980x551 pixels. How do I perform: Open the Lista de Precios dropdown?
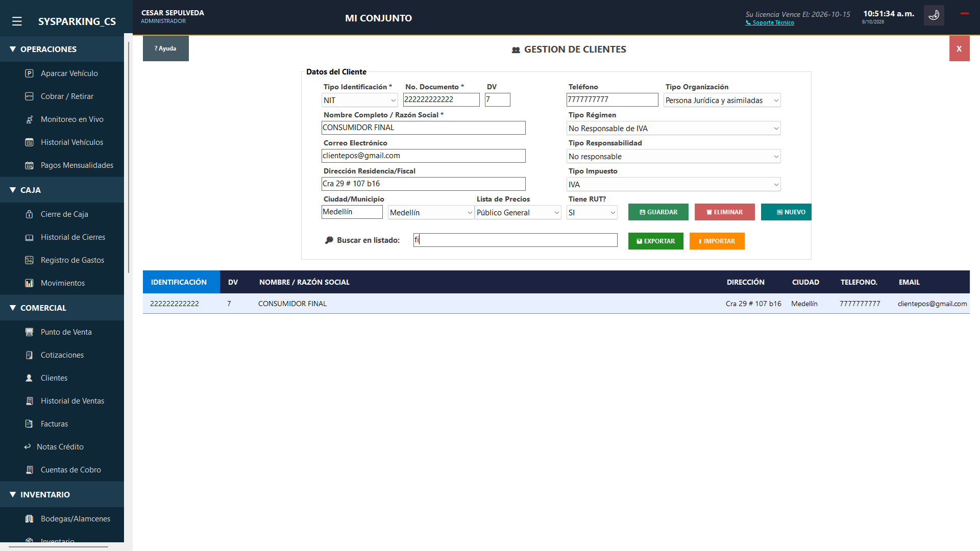[518, 213]
